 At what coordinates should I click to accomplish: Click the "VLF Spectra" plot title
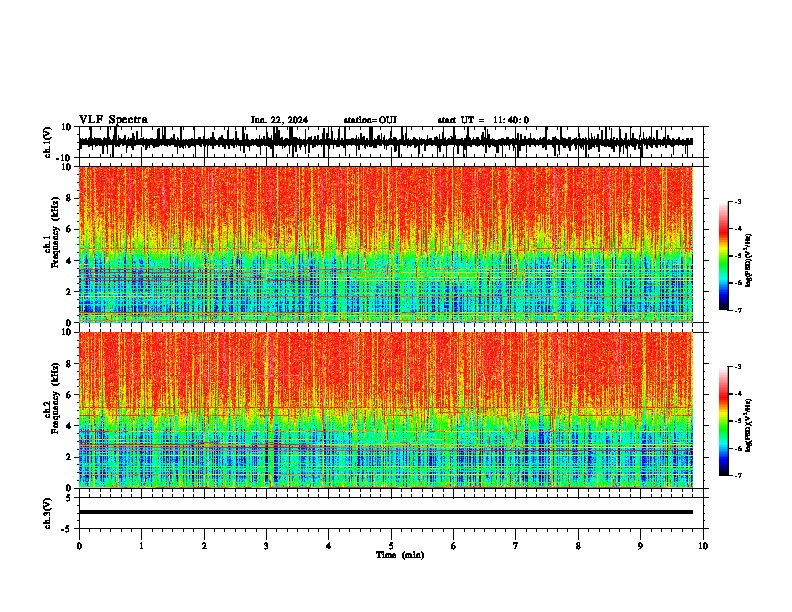click(x=114, y=120)
